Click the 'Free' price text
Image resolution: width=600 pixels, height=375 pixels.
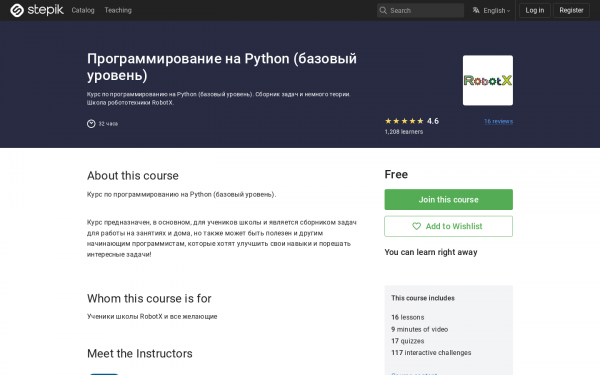tap(396, 174)
